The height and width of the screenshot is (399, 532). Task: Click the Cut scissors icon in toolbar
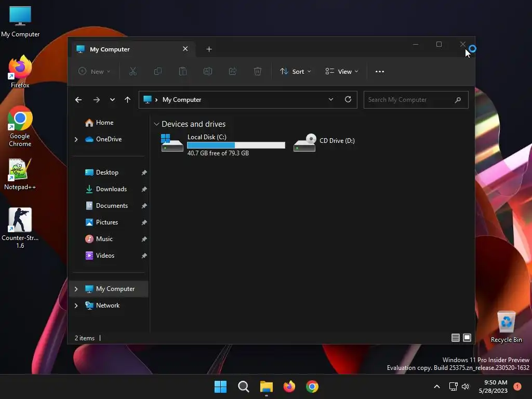tap(132, 71)
